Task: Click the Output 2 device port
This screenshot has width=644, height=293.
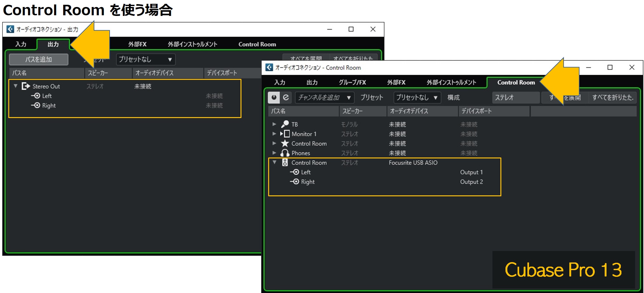Action: point(471,182)
